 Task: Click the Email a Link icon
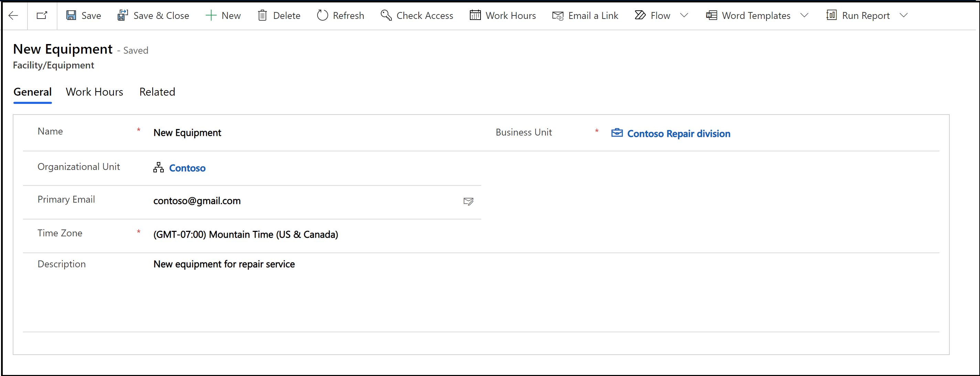557,15
